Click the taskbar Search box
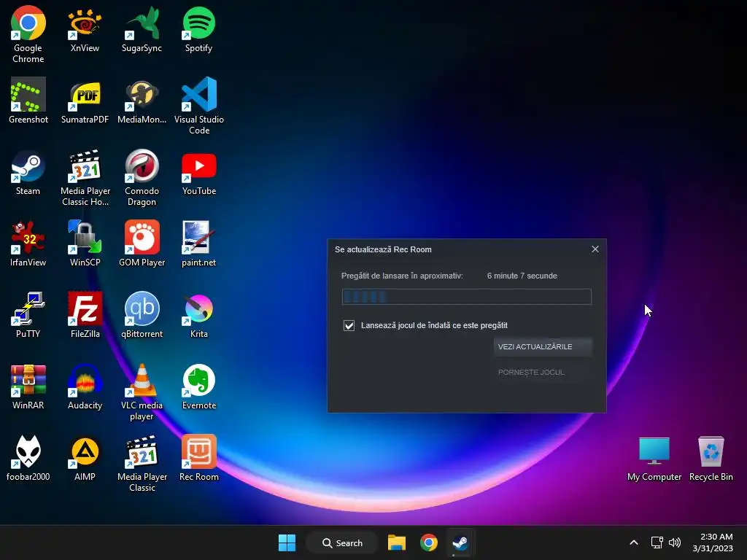Viewport: 747px width, 560px height. [342, 542]
